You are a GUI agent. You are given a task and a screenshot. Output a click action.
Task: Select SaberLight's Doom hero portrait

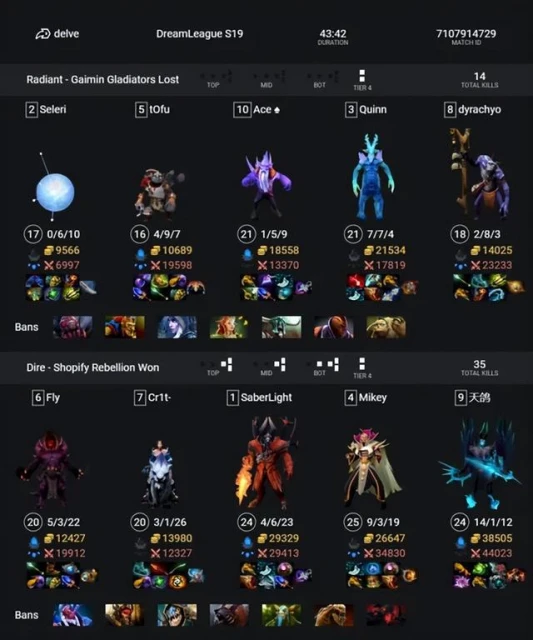(x=265, y=462)
